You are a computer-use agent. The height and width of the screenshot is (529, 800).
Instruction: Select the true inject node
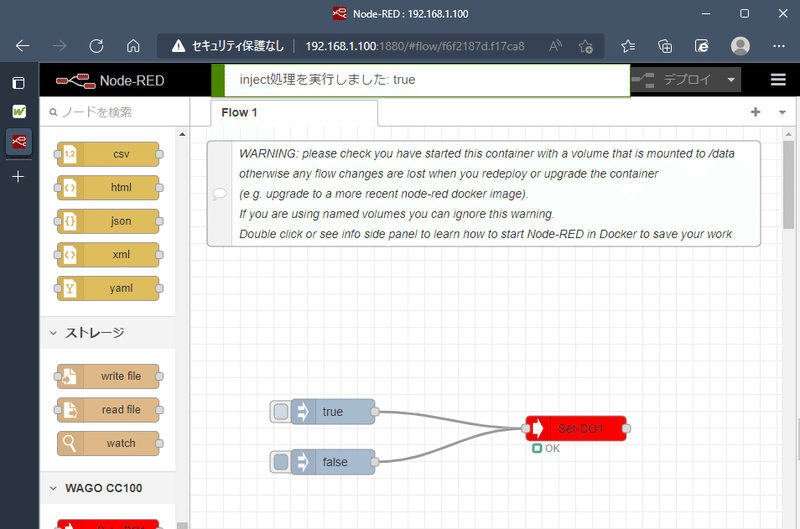333,412
